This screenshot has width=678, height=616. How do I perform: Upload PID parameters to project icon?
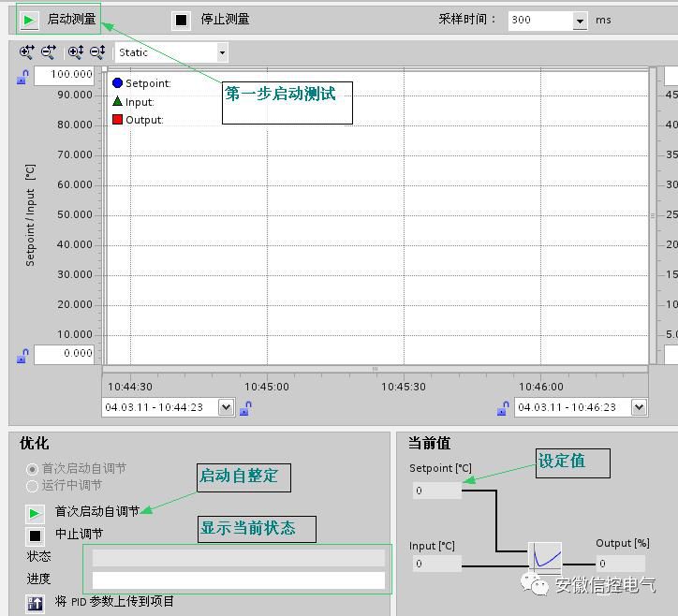tap(35, 603)
